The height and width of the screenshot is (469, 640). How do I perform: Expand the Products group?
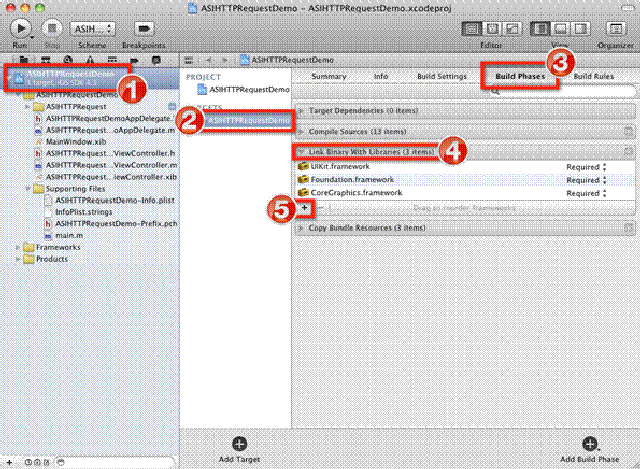(x=18, y=259)
